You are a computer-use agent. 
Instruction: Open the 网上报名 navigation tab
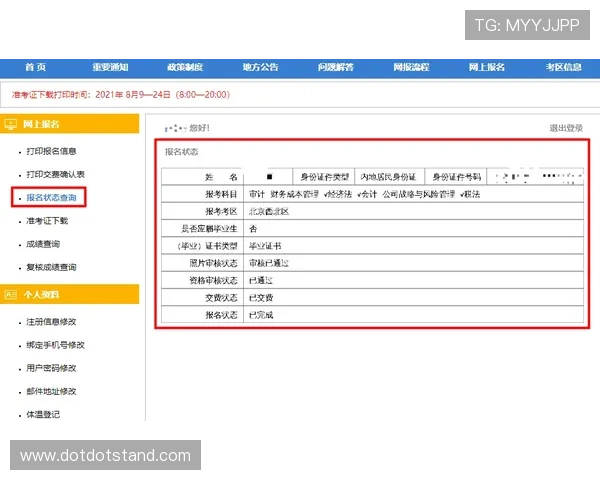click(x=487, y=67)
